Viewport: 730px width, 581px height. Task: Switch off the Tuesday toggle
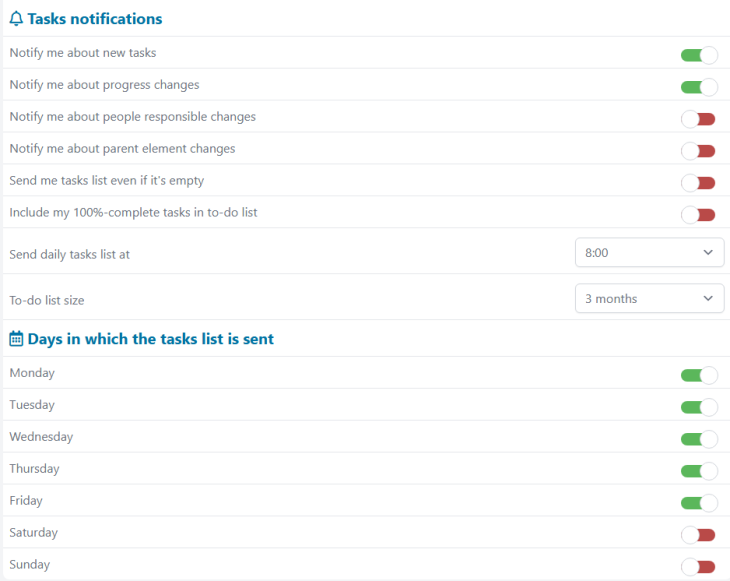[699, 407]
